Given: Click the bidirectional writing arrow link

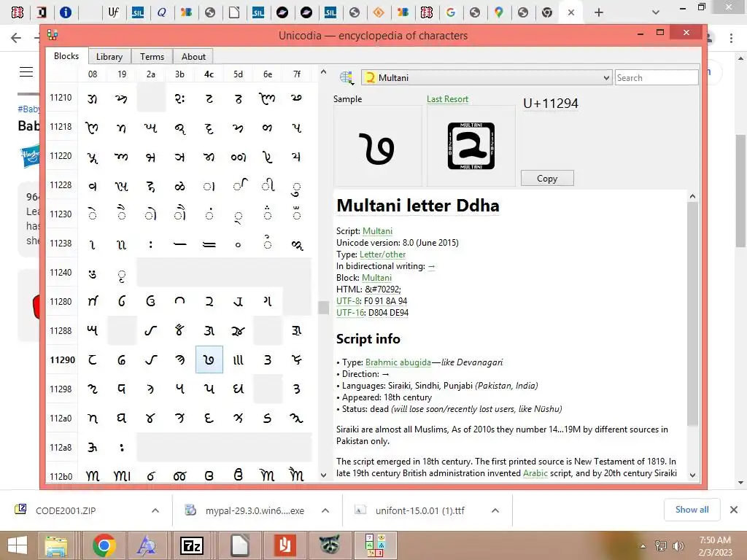Looking at the screenshot, I should 431,266.
